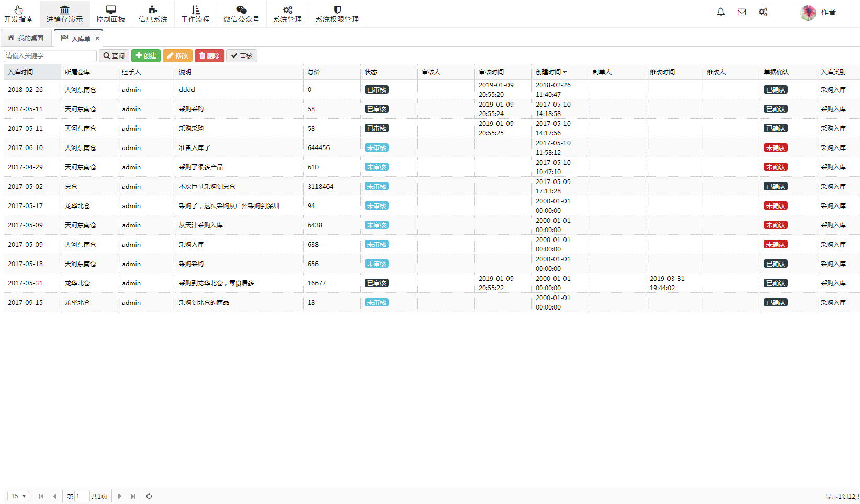This screenshot has height=504, width=860.
Task: Click the 审核 button with checkmark
Action: [242, 56]
